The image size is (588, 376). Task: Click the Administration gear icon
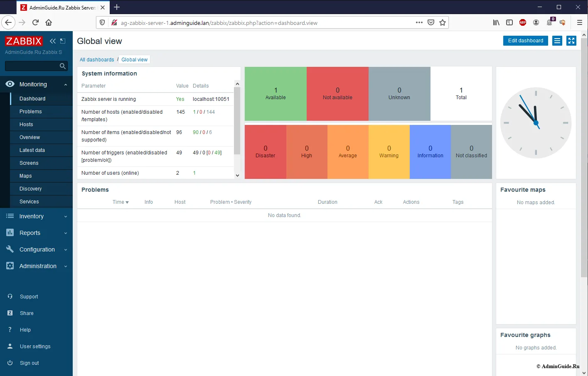[10, 266]
